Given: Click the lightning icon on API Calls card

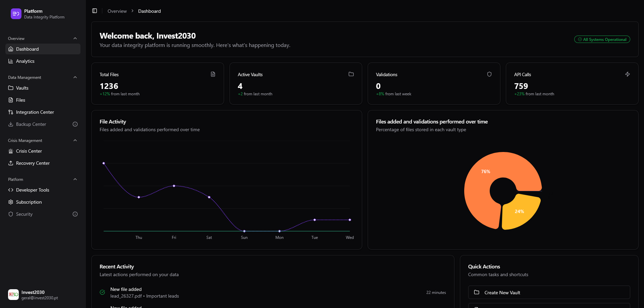Looking at the screenshot, I should click(628, 74).
